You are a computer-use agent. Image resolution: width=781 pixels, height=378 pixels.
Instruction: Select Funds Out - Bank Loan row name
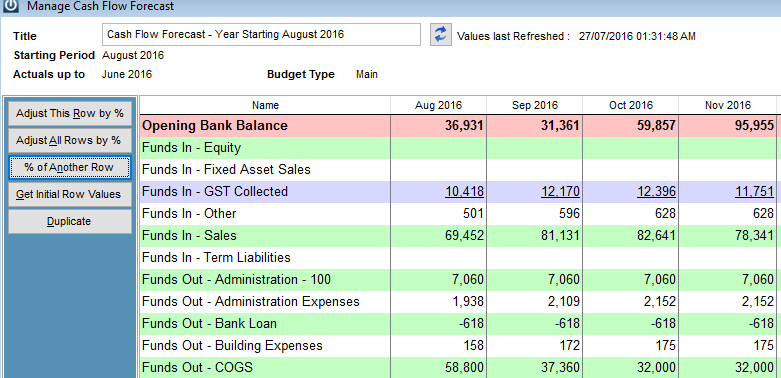point(209,324)
